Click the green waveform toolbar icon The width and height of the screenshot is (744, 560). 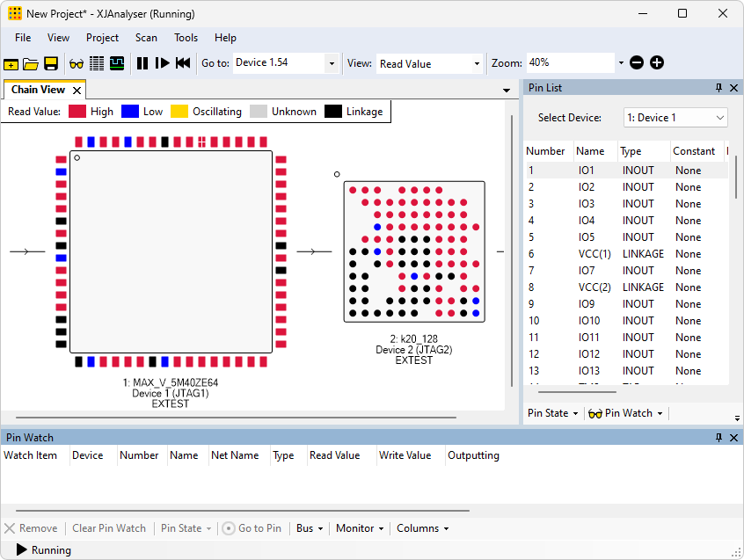click(117, 63)
